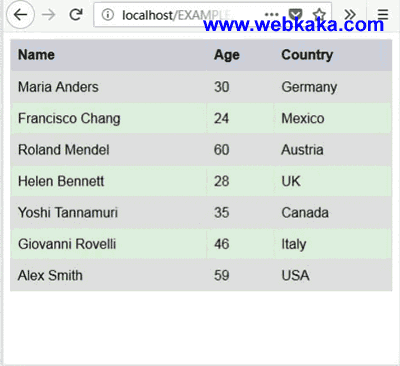
Task: Bookmark this page with star icon
Action: click(319, 14)
